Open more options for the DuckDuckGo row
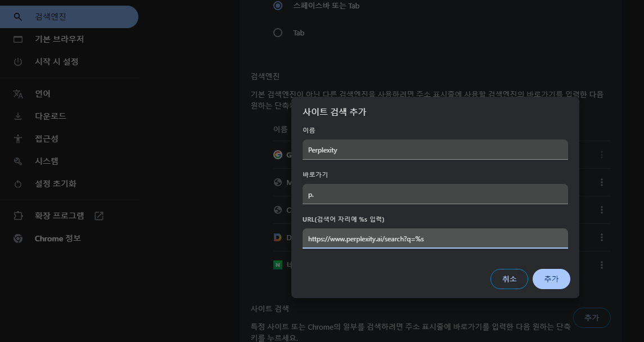 (602, 237)
